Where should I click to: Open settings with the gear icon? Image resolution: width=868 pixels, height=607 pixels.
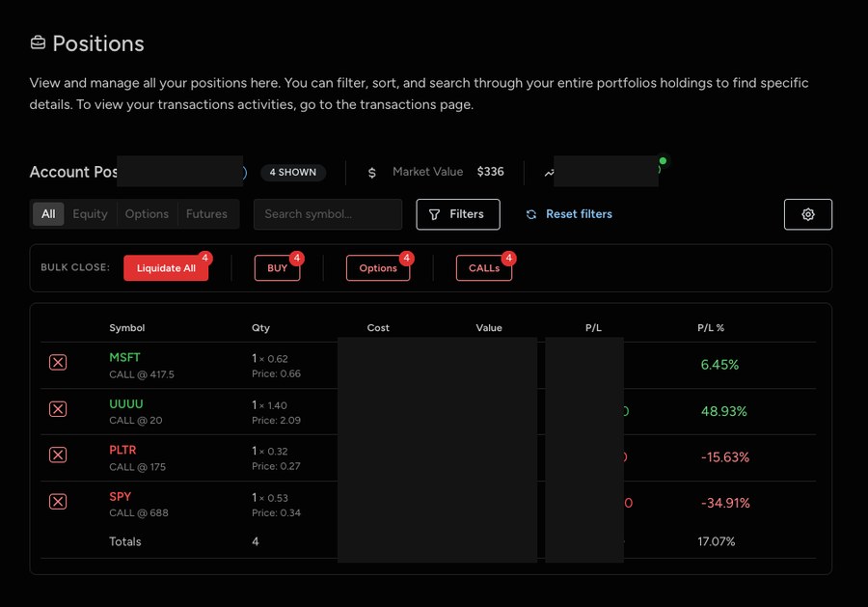coord(808,214)
